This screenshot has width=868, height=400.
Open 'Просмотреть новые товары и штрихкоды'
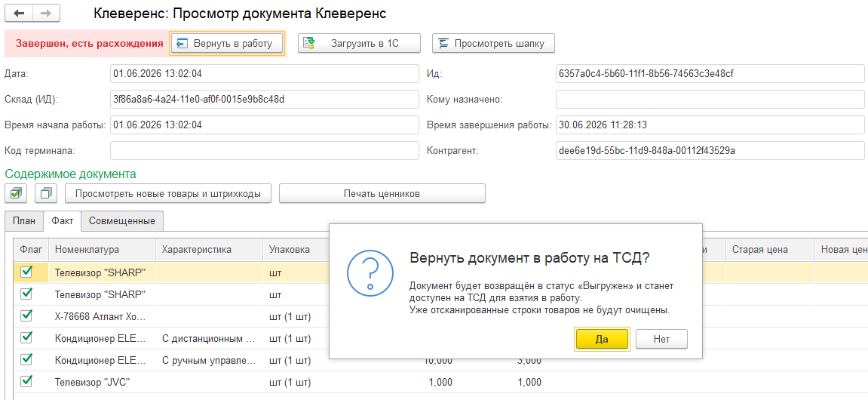167,193
